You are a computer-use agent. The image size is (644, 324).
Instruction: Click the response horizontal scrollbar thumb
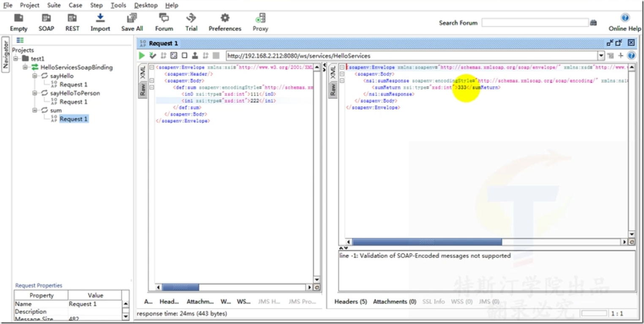[x=427, y=242]
